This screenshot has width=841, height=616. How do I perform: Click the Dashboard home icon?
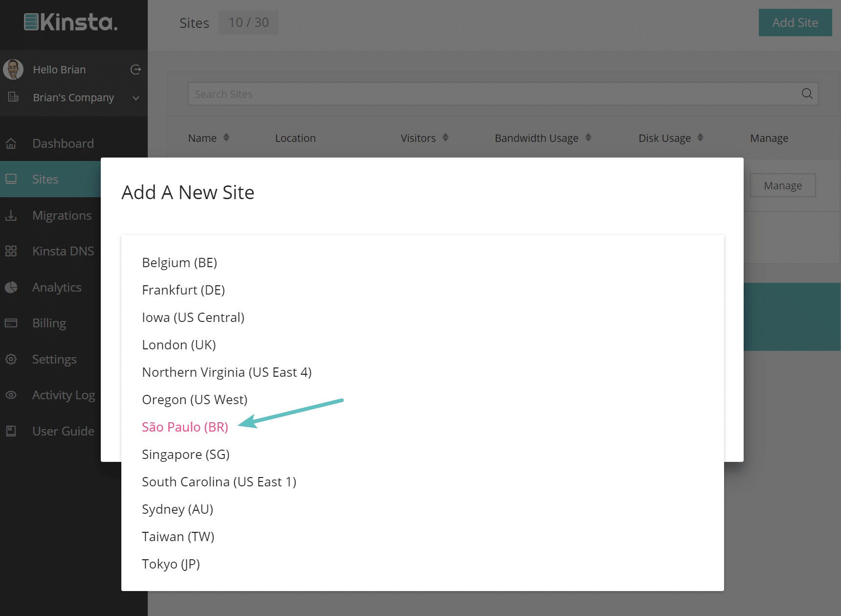tap(11, 143)
